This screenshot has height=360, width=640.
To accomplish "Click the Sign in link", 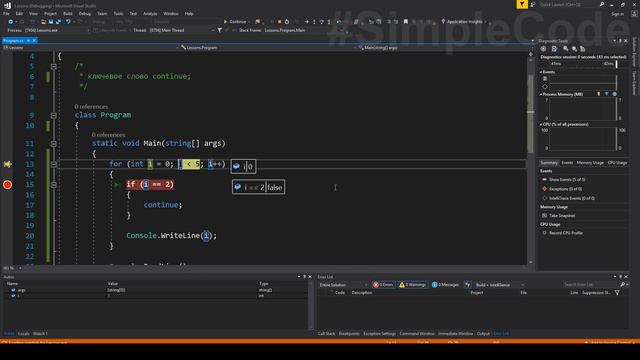I will (x=617, y=13).
